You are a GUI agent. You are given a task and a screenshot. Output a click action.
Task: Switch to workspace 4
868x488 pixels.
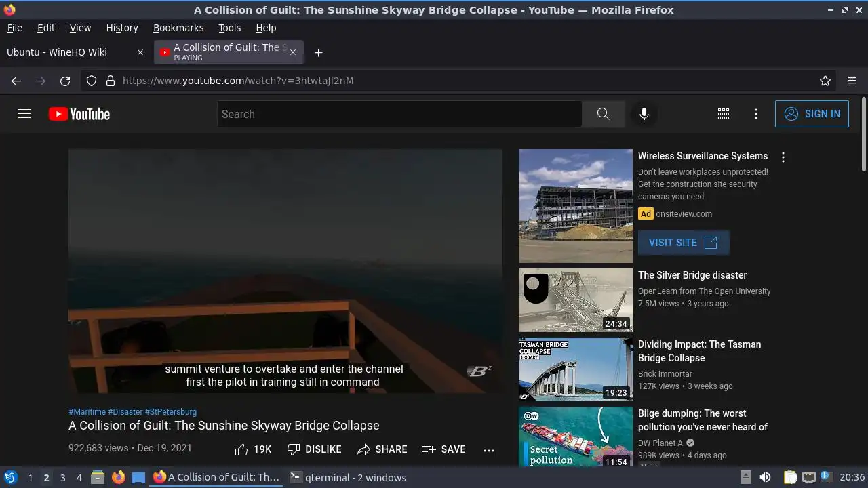(x=79, y=478)
